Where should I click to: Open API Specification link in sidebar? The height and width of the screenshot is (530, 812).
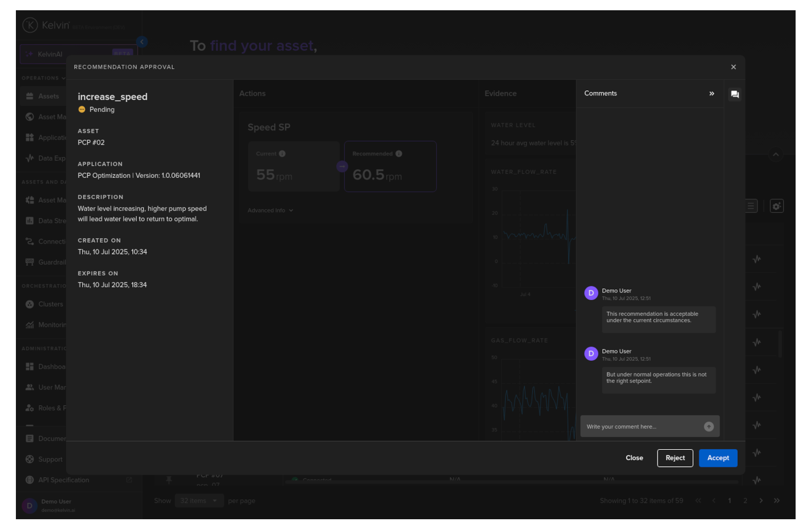coord(64,480)
